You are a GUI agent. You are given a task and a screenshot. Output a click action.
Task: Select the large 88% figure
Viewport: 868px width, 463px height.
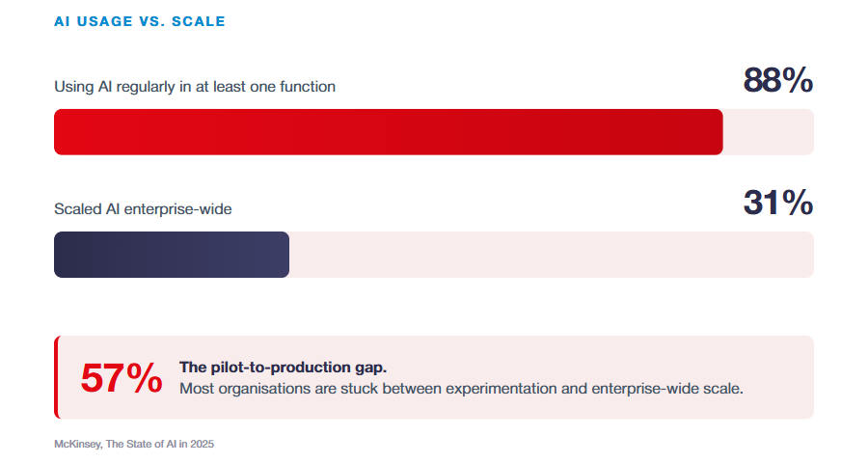(x=777, y=80)
